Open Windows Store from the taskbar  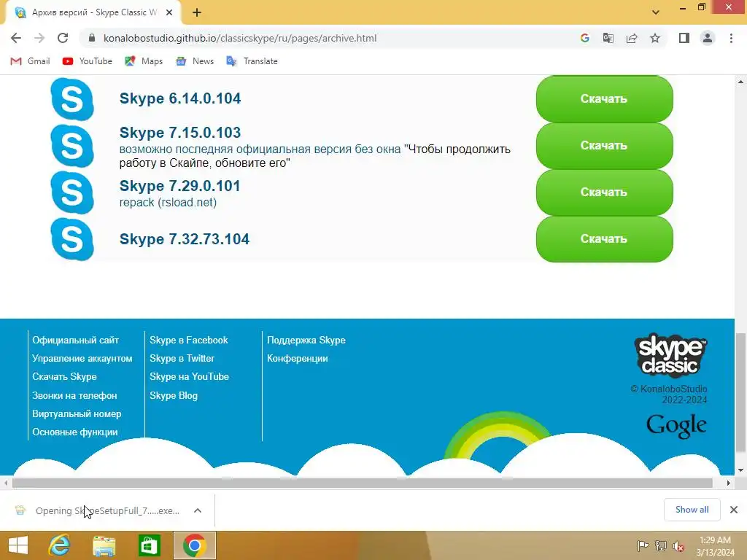(x=149, y=545)
